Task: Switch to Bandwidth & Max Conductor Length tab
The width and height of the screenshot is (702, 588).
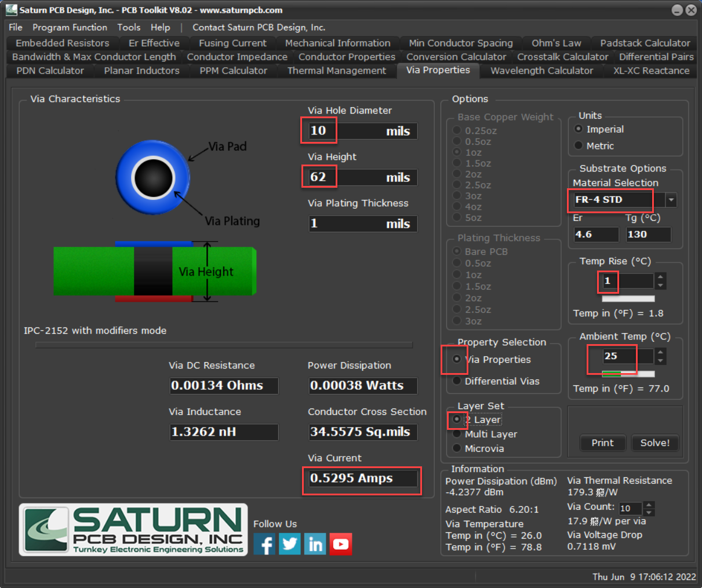Action: pyautogui.click(x=94, y=57)
